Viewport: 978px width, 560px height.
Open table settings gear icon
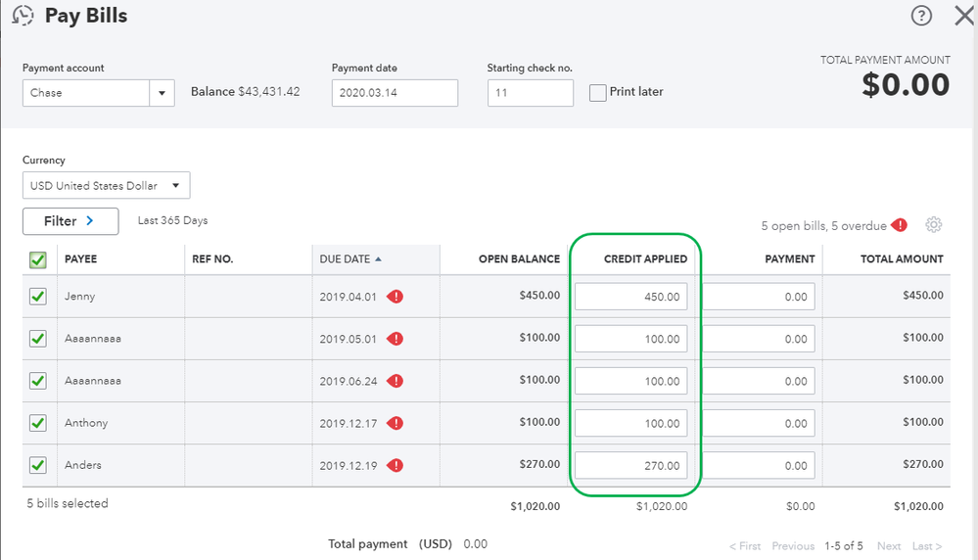(x=933, y=225)
